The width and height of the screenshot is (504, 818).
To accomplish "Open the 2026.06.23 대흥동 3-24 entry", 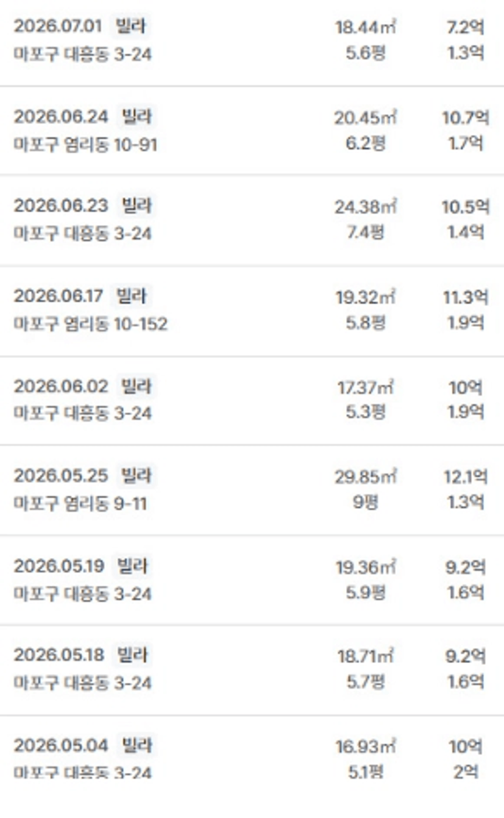I will [252, 220].
